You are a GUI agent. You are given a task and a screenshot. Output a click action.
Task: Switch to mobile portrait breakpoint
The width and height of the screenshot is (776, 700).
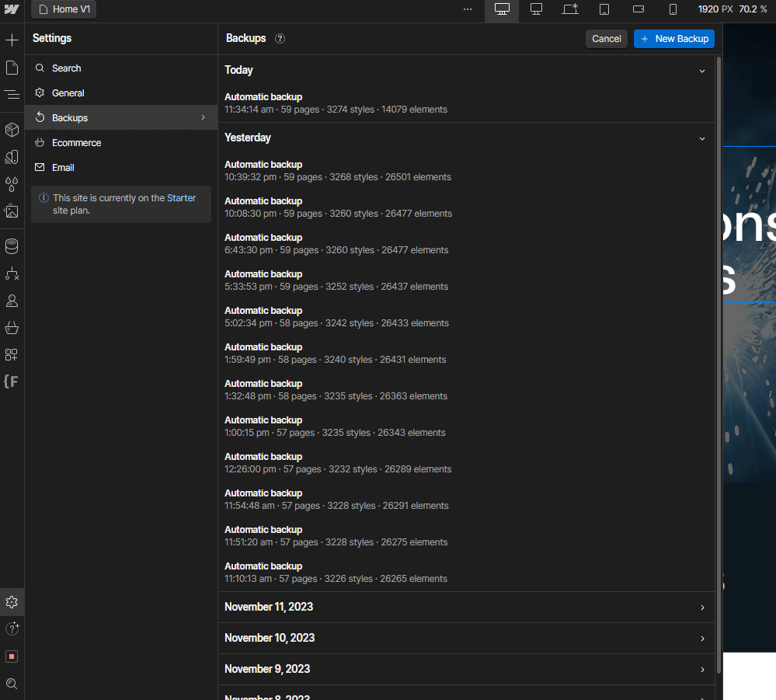pyautogui.click(x=673, y=9)
